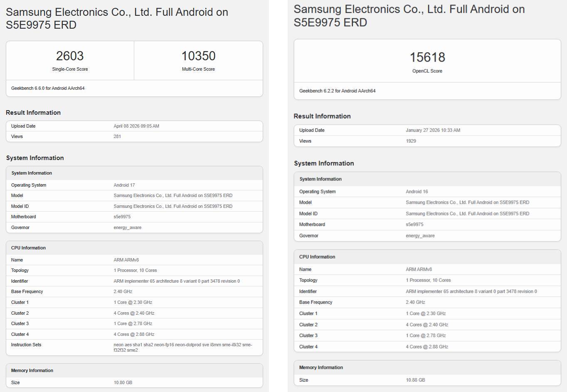Click the 'energy_aware' governor value in left panel
Screen dimensions: 567x392
pos(127,227)
